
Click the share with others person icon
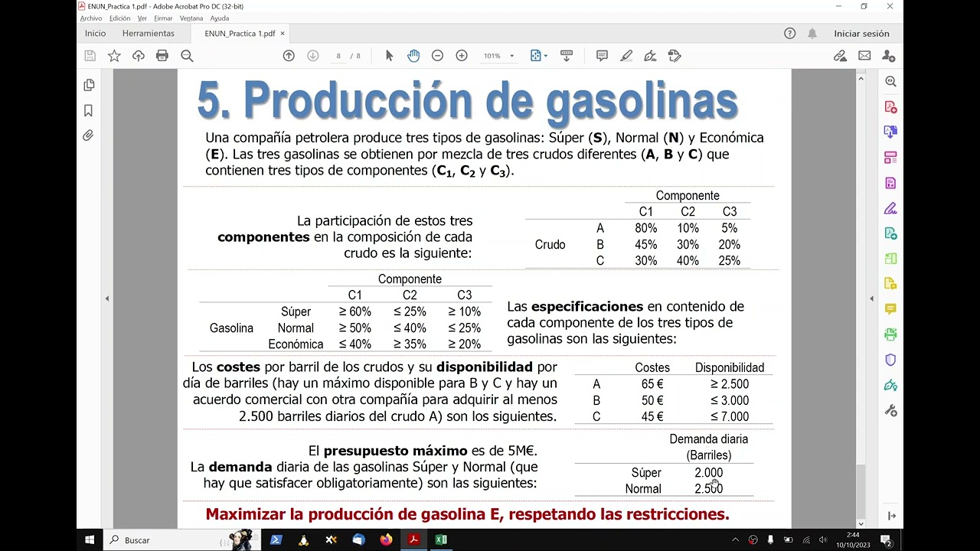tap(888, 56)
